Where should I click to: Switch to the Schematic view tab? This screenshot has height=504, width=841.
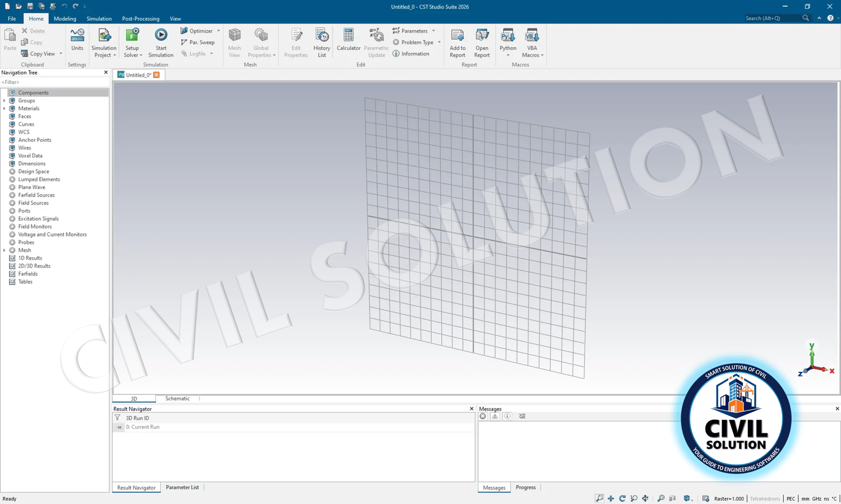(x=177, y=399)
